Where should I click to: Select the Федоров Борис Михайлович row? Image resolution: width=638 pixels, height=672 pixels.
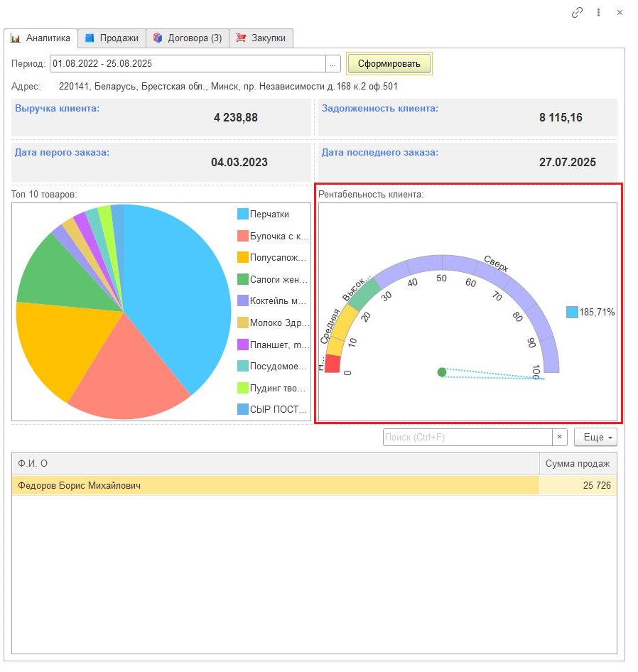pyautogui.click(x=274, y=486)
